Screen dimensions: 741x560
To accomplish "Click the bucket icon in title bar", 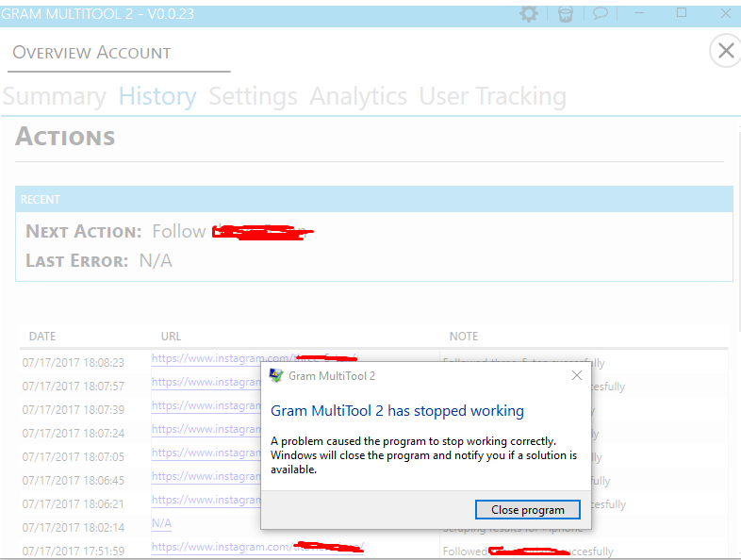I will pos(566,14).
